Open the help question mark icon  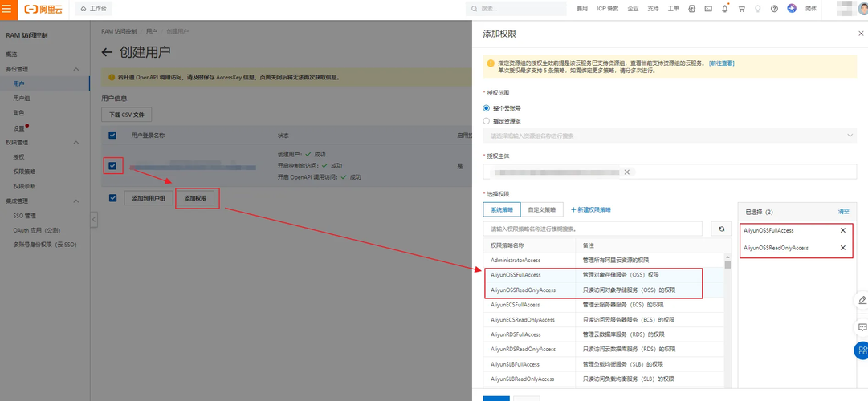coord(774,9)
